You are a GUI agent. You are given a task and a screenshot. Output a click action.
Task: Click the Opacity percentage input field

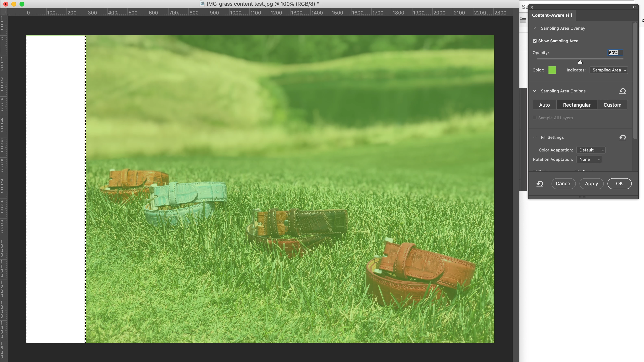point(615,53)
